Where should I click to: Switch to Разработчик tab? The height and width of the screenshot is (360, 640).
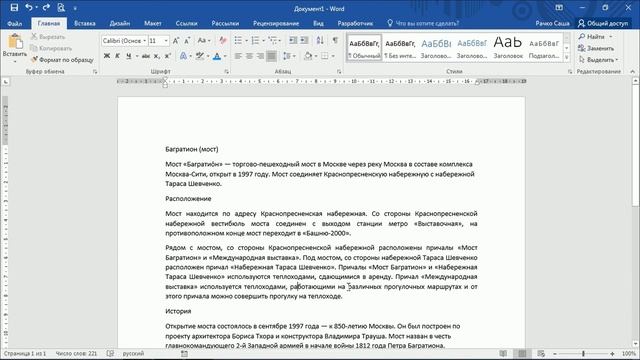[355, 23]
